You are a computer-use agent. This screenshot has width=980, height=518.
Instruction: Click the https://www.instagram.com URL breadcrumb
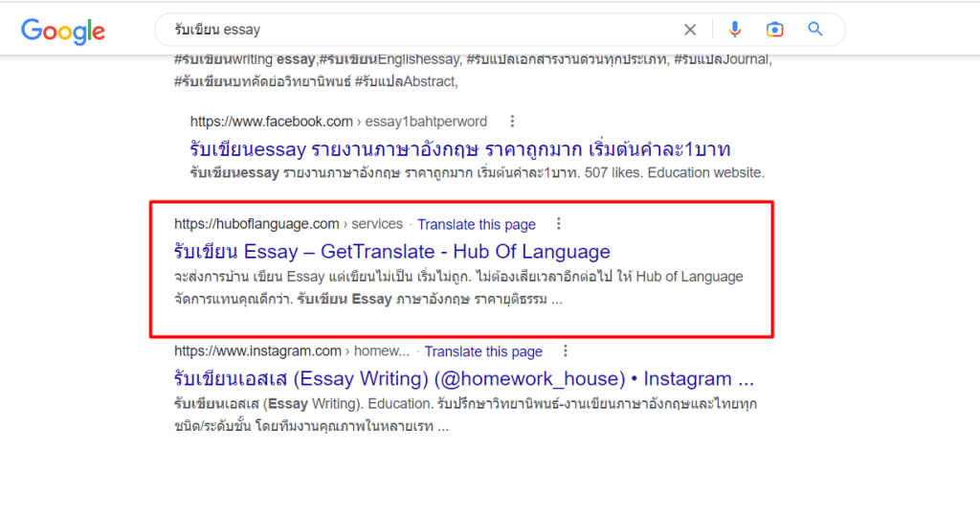pos(292,351)
